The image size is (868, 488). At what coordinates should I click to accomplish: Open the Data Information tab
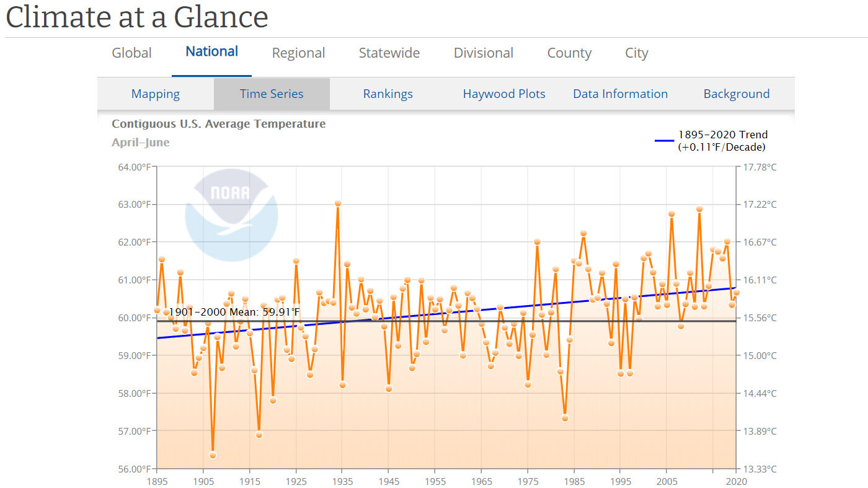pyautogui.click(x=620, y=93)
